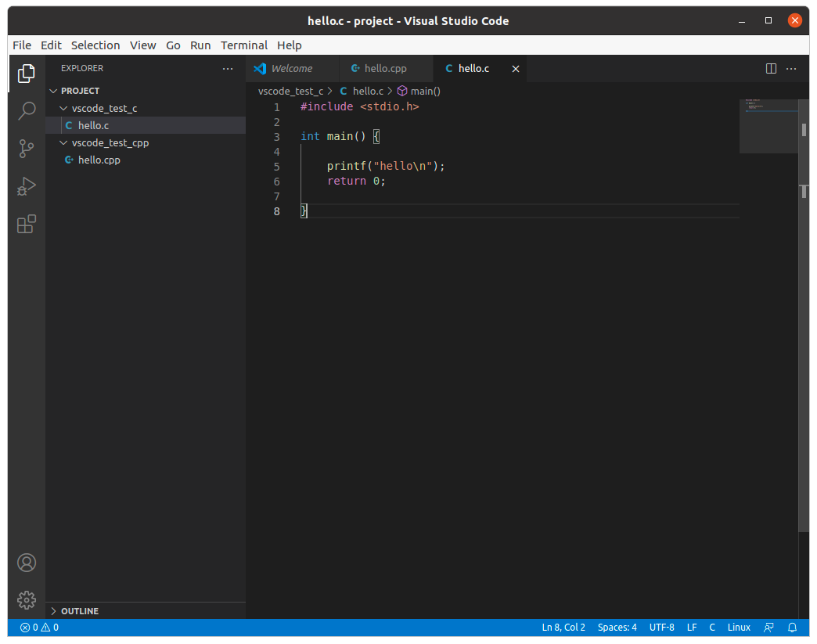The height and width of the screenshot is (644, 817).
Task: Open hello.c in the explorer tree
Action: tap(146, 125)
